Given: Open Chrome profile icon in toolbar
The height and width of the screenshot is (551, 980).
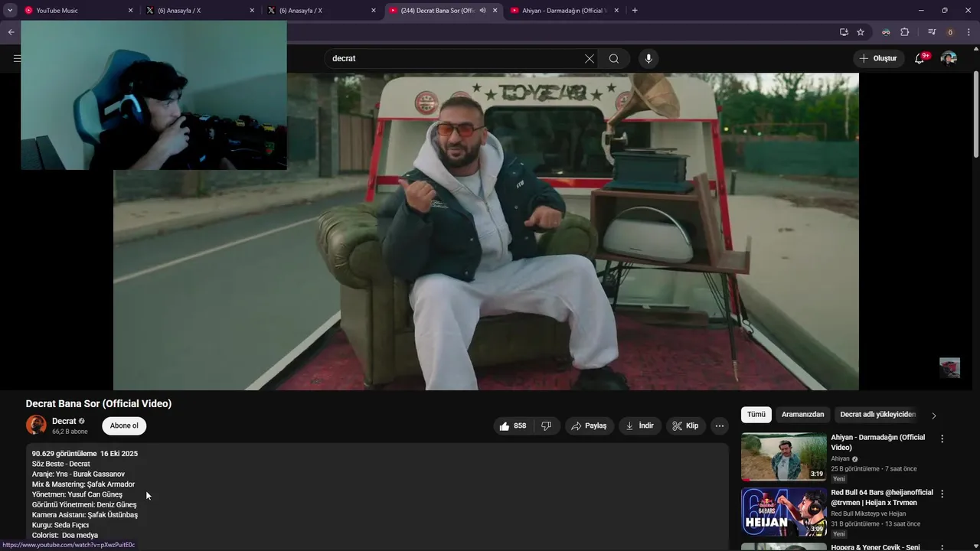Looking at the screenshot, I should coord(950,32).
